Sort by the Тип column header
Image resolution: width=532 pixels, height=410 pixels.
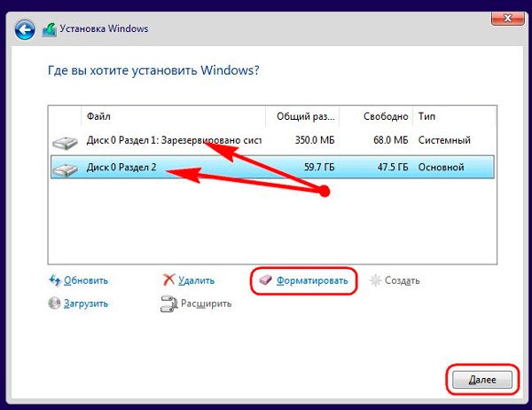point(454,116)
